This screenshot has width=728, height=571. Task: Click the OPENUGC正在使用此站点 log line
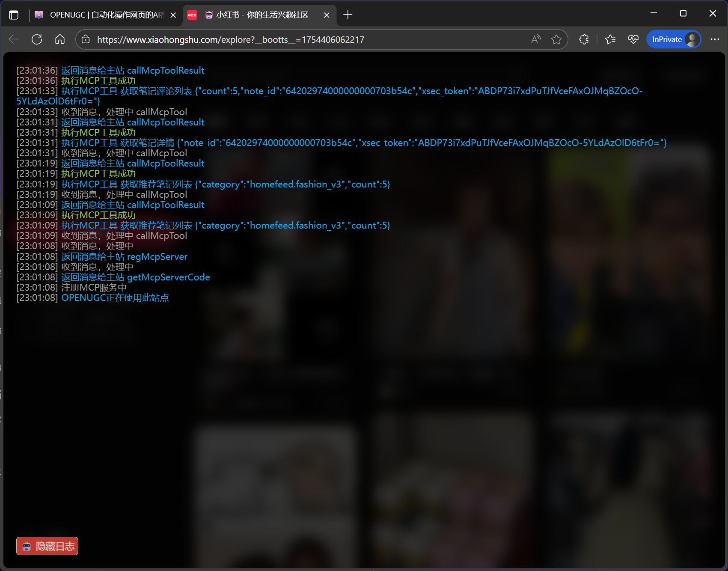92,298
